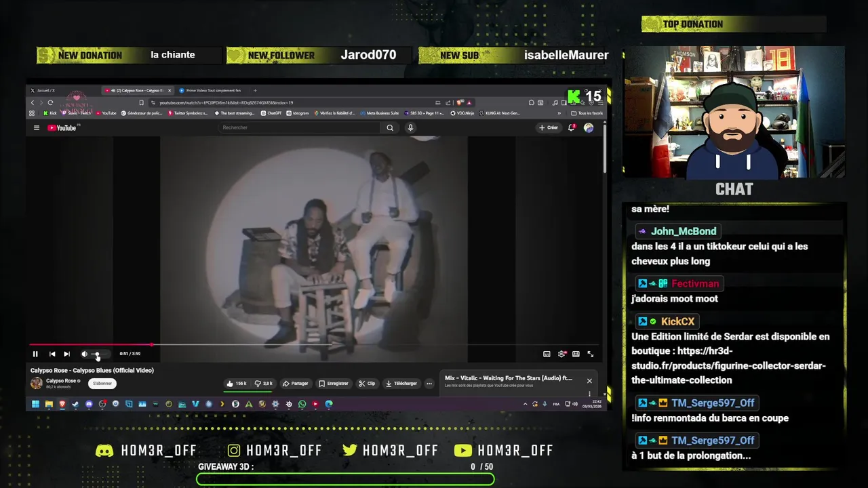The width and height of the screenshot is (868, 488).
Task: Open the Windows Start menu
Action: (x=35, y=404)
